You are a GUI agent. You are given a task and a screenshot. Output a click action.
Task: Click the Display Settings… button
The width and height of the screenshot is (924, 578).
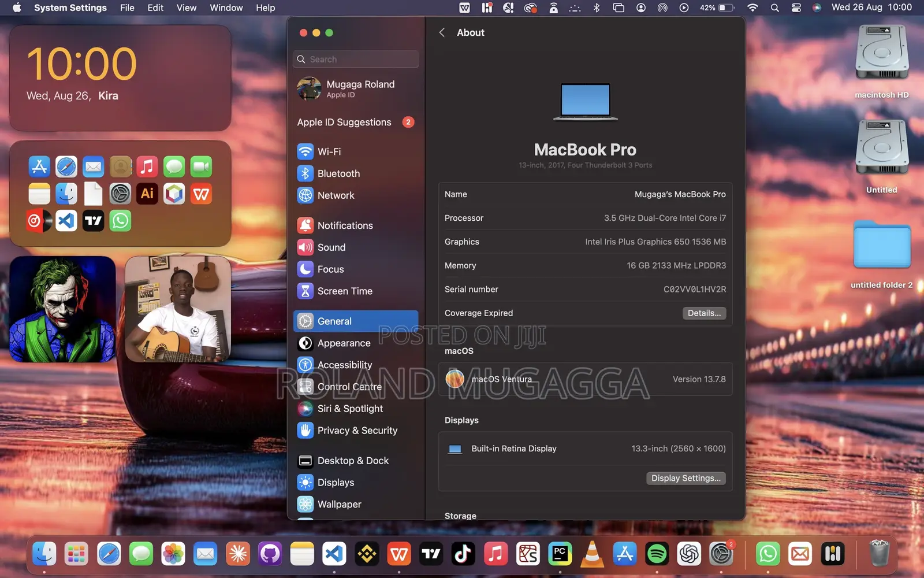(x=685, y=479)
